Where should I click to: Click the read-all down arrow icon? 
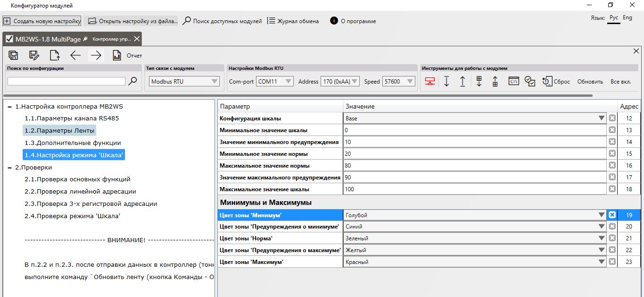click(446, 81)
